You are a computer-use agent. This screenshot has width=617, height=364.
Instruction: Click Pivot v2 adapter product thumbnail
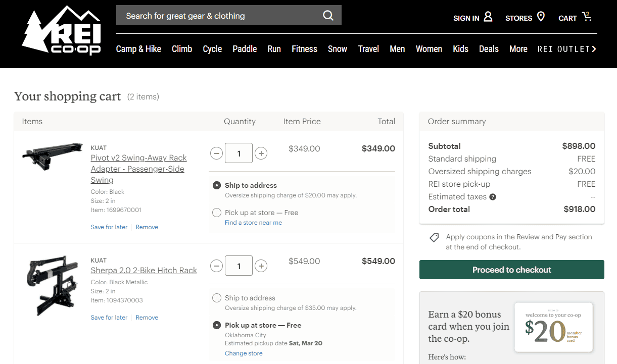(x=53, y=155)
